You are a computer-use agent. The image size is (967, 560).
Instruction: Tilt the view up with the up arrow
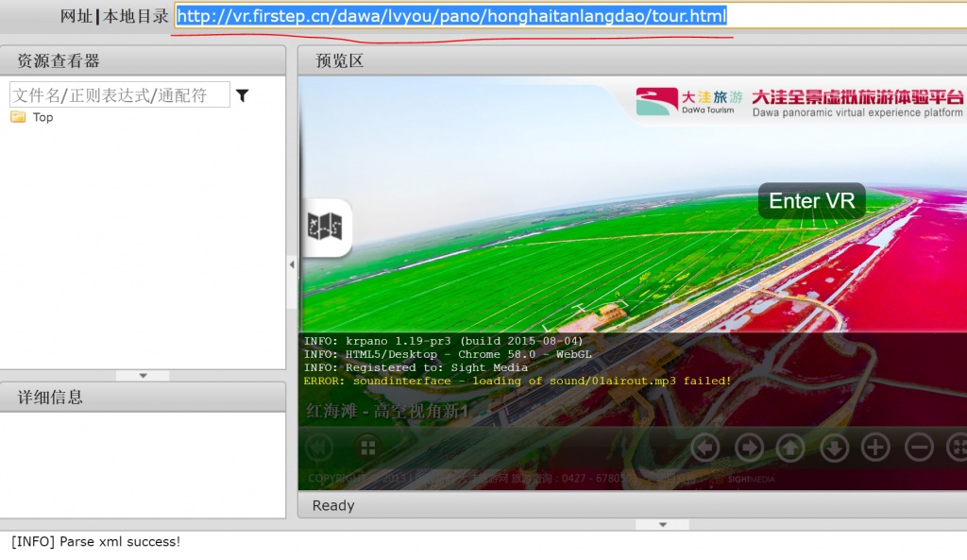click(790, 447)
